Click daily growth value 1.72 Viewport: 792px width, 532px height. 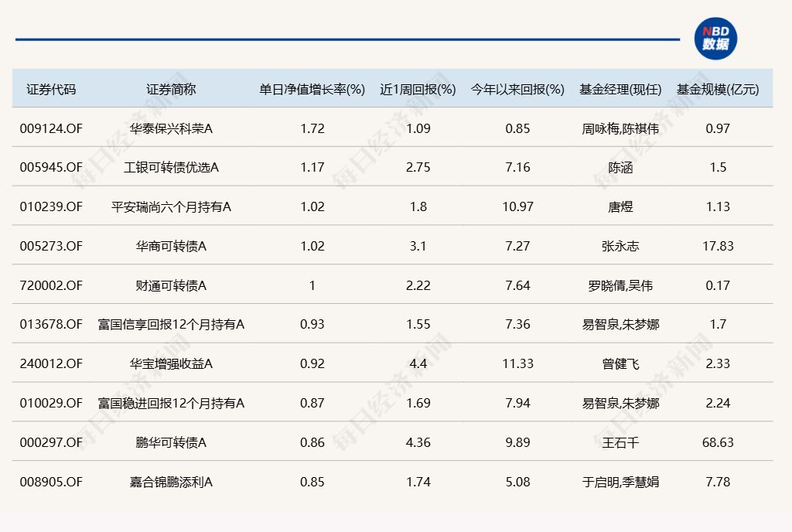(x=312, y=128)
